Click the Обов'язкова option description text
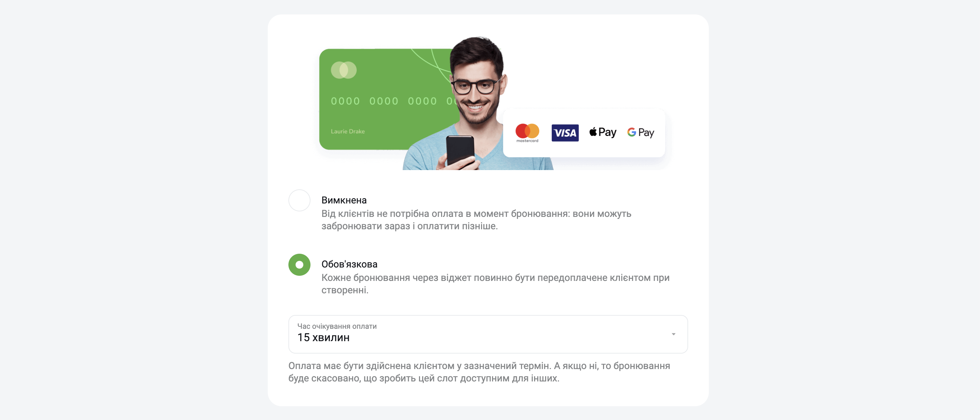Viewport: 980px width, 420px height. pos(495,284)
